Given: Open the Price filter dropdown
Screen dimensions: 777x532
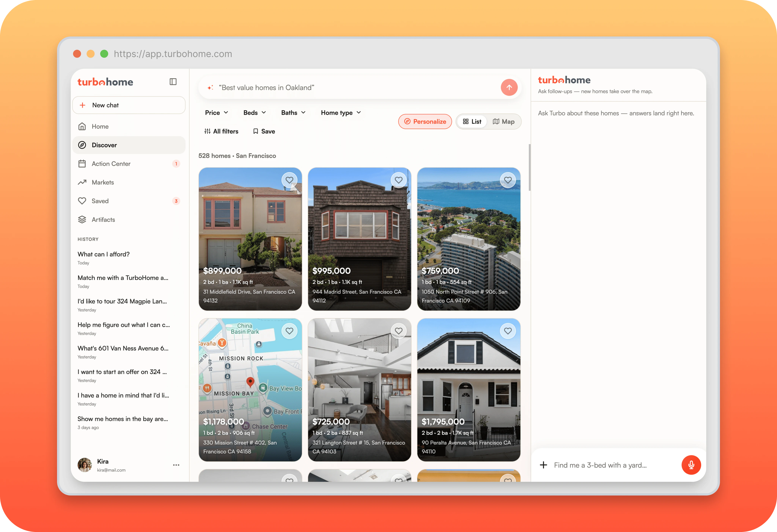Looking at the screenshot, I should coord(217,113).
